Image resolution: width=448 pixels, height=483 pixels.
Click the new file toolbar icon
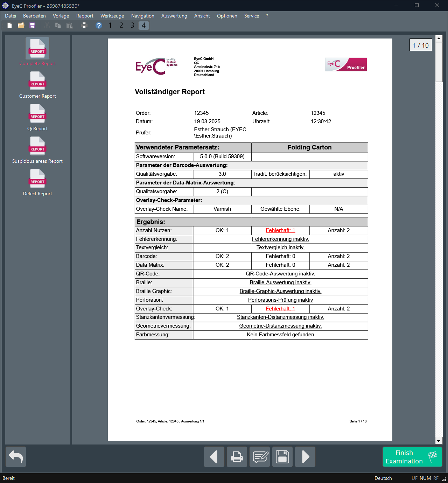pyautogui.click(x=10, y=26)
